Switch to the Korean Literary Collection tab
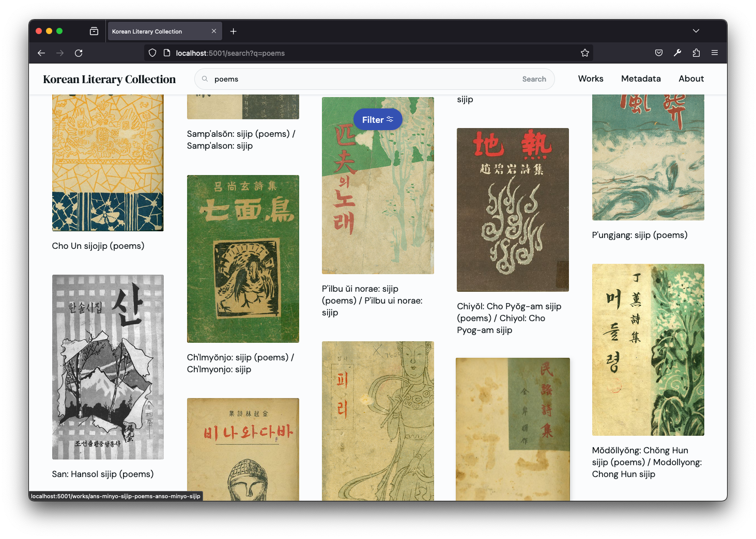756x539 pixels. click(155, 31)
